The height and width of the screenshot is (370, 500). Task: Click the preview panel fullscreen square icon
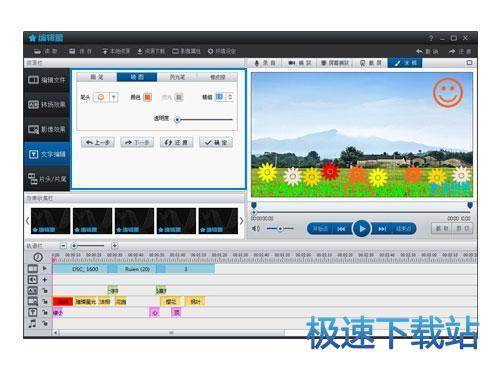(469, 63)
